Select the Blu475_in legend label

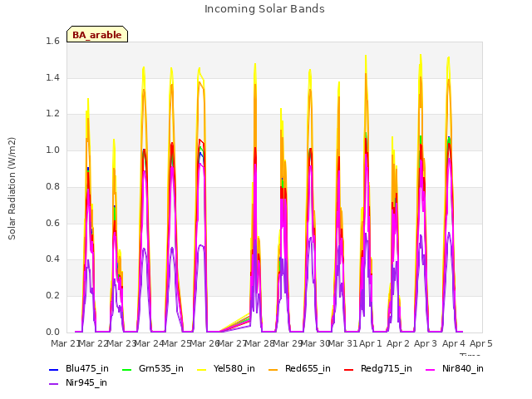coord(87,369)
